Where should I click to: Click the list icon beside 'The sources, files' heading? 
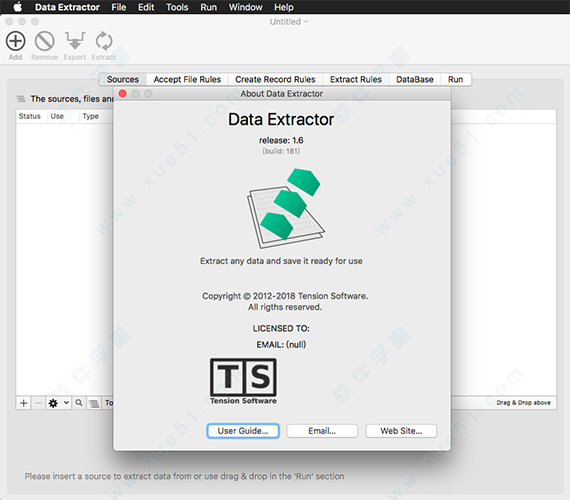[21, 99]
